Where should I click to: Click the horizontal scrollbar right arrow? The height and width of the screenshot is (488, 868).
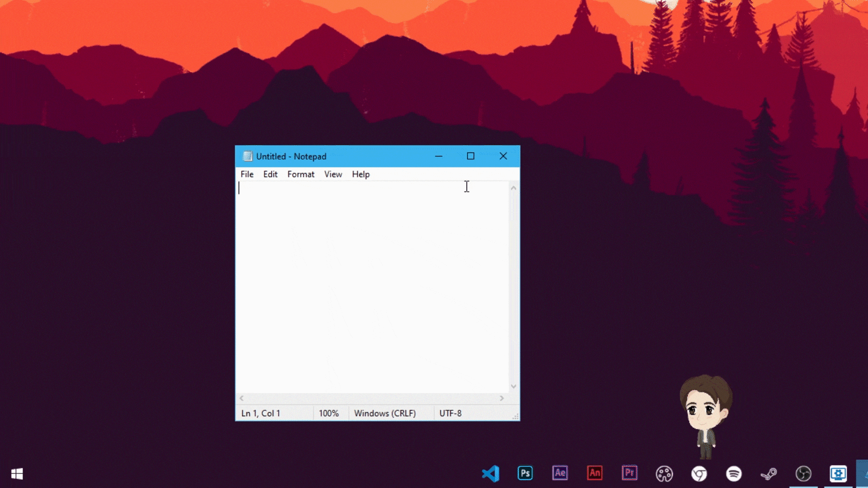(502, 398)
